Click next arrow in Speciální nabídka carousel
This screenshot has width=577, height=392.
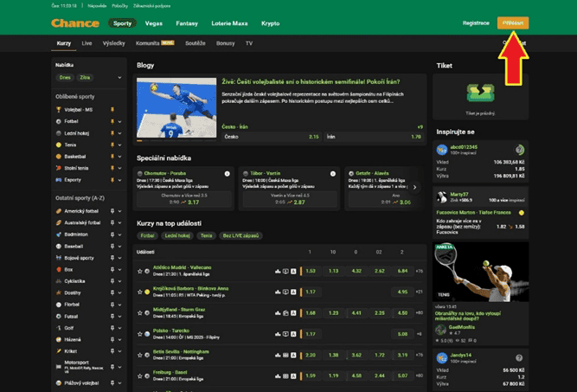[414, 188]
